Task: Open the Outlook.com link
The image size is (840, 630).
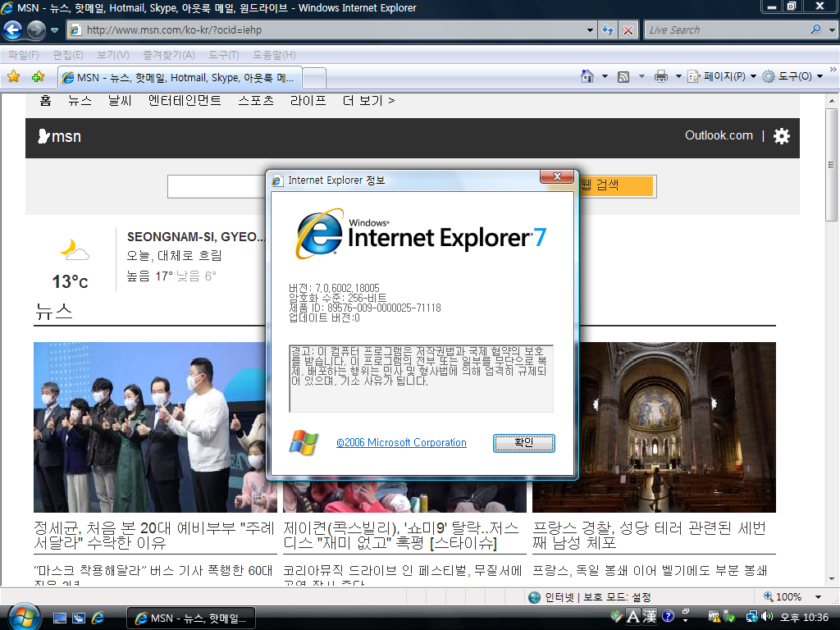Action: pos(719,135)
